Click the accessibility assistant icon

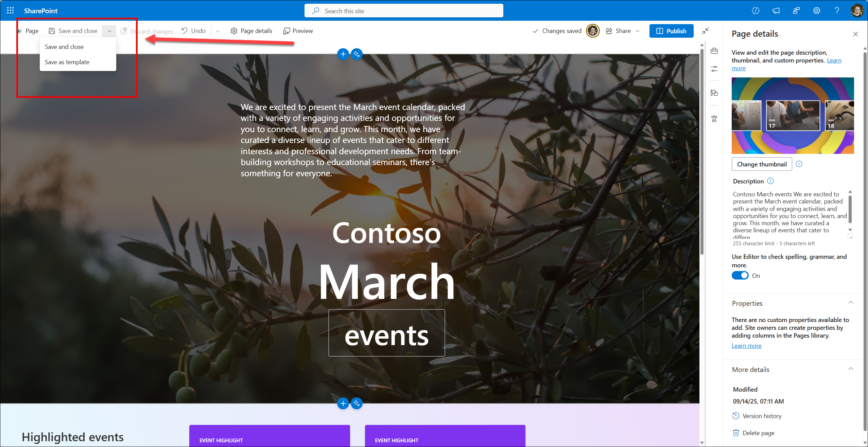click(x=714, y=119)
